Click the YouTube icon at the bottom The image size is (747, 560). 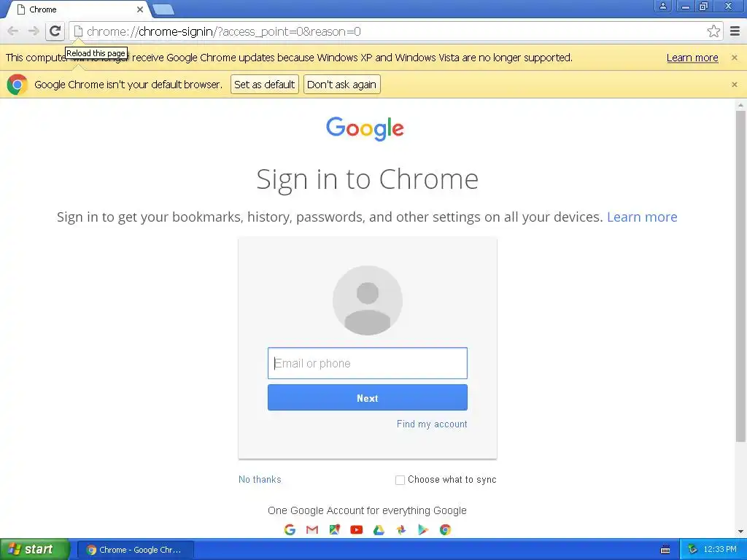(356, 529)
